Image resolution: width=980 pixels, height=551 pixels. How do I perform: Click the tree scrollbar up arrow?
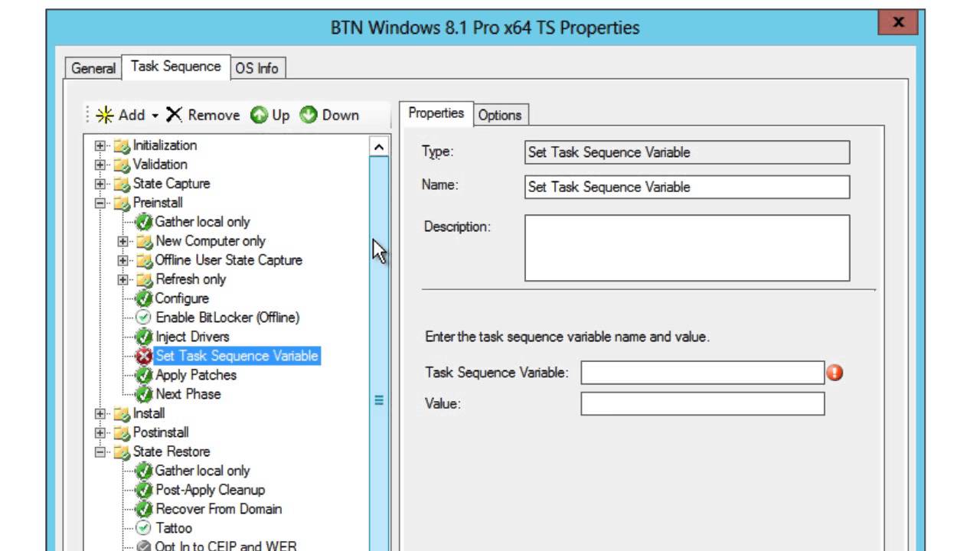379,146
